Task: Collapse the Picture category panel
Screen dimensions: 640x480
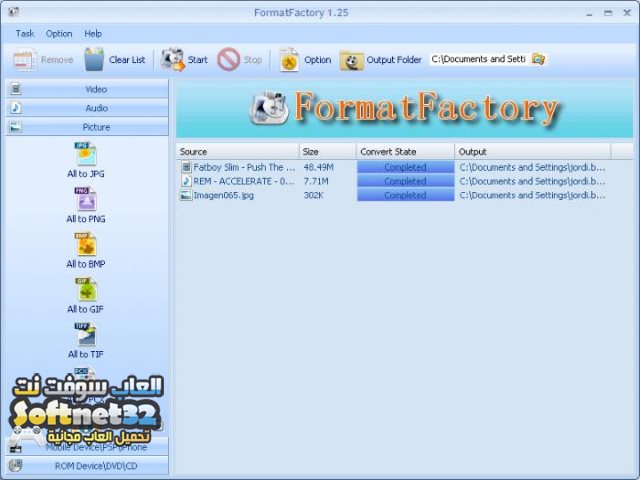Action: [87, 127]
